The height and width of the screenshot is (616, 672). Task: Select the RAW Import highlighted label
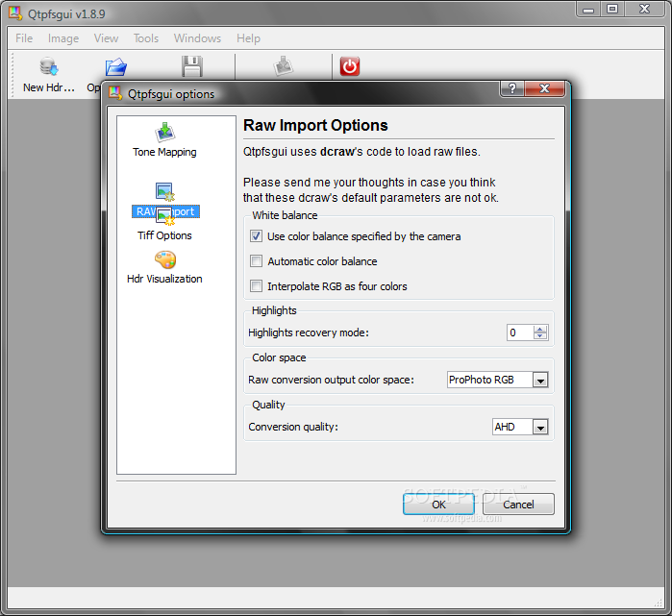[165, 211]
